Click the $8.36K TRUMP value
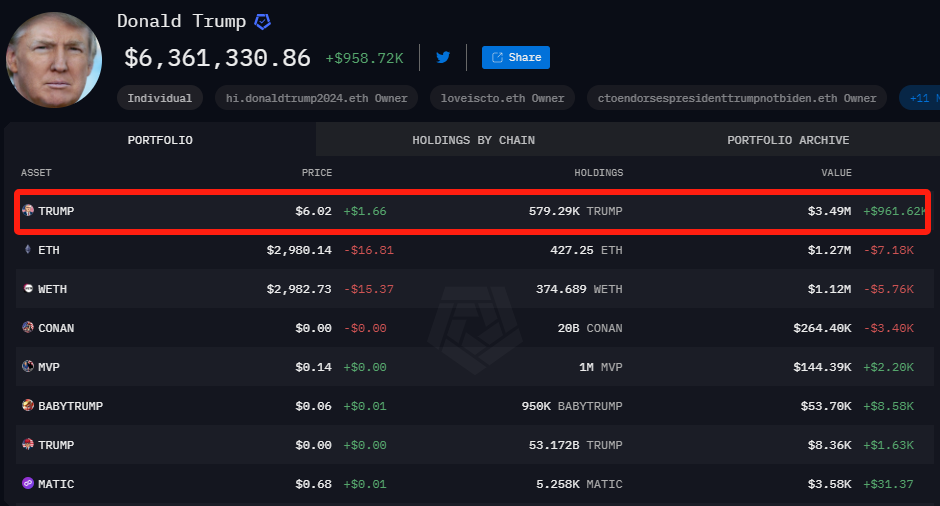The height and width of the screenshot is (506, 940). pyautogui.click(x=829, y=445)
